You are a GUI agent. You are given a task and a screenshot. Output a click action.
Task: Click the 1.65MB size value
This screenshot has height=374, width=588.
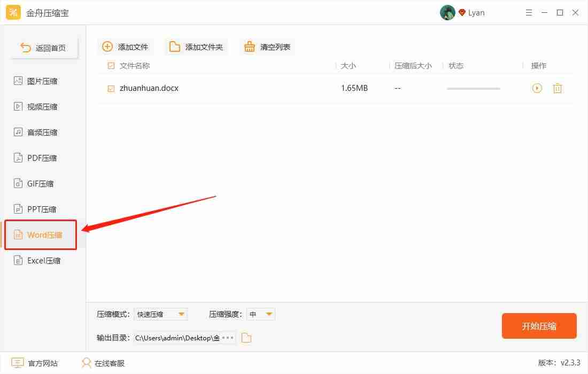354,88
